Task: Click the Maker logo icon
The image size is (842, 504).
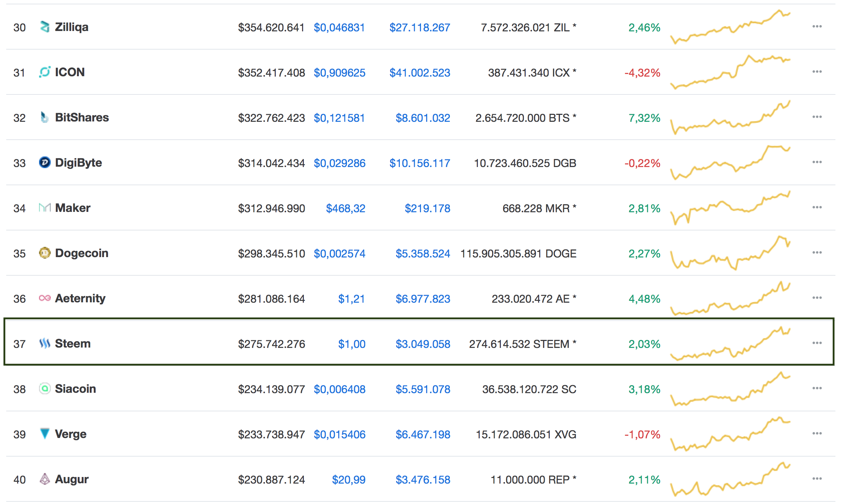Action: coord(45,208)
